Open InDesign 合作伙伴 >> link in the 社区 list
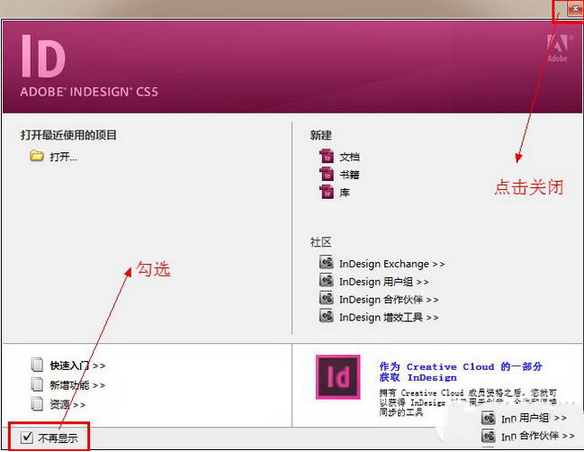Screen dimensions: 584x452 click(x=389, y=300)
